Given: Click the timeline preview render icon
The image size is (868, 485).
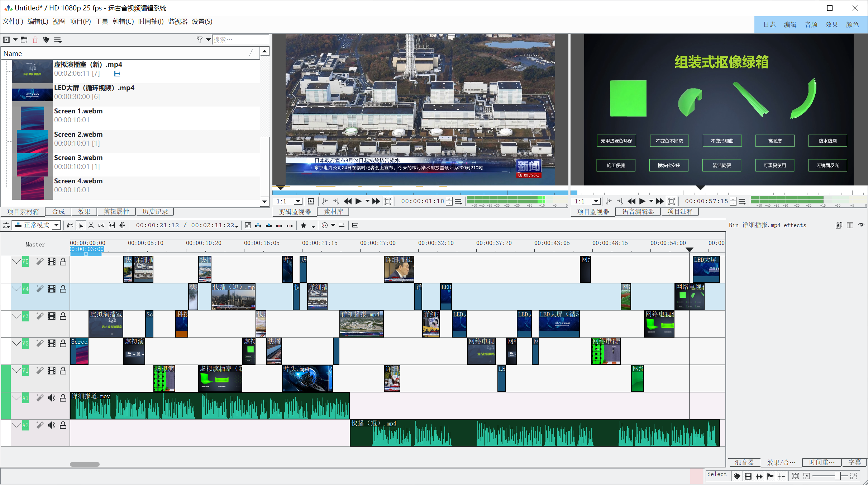Looking at the screenshot, I should click(325, 225).
